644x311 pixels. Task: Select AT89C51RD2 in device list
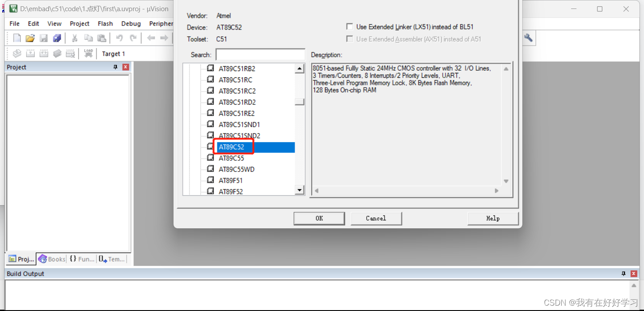coord(237,102)
